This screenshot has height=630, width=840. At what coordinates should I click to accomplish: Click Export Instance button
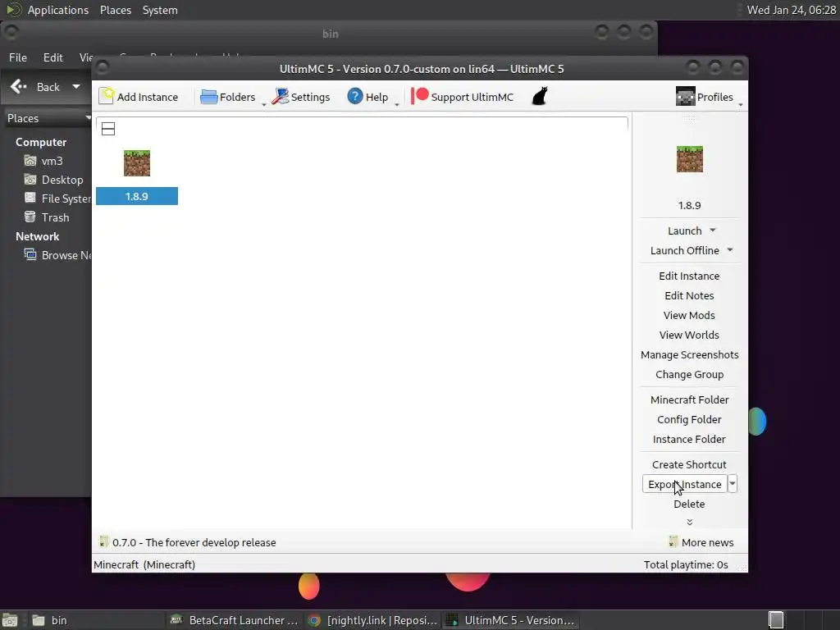coord(685,484)
